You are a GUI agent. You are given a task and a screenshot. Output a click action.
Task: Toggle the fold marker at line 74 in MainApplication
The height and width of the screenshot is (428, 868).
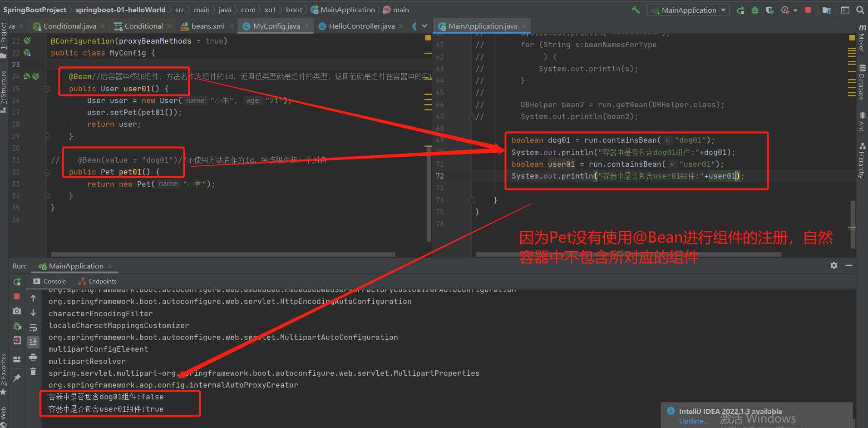click(472, 200)
